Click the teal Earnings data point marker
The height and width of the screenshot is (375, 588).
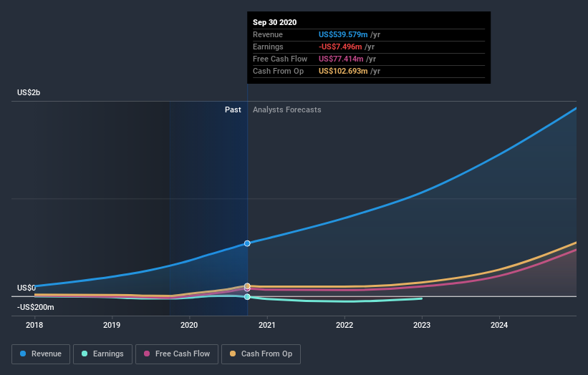click(x=247, y=297)
